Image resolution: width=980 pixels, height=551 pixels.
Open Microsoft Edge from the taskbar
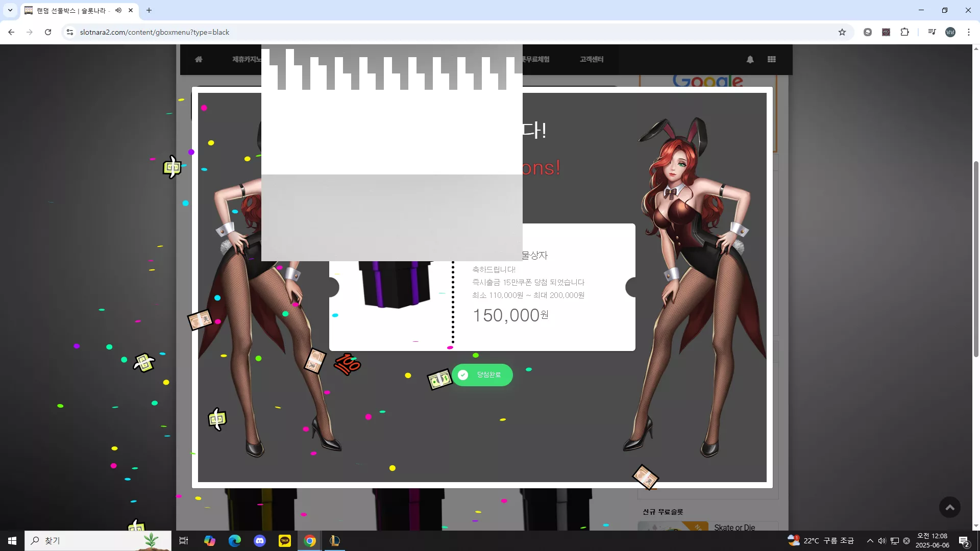click(x=234, y=541)
